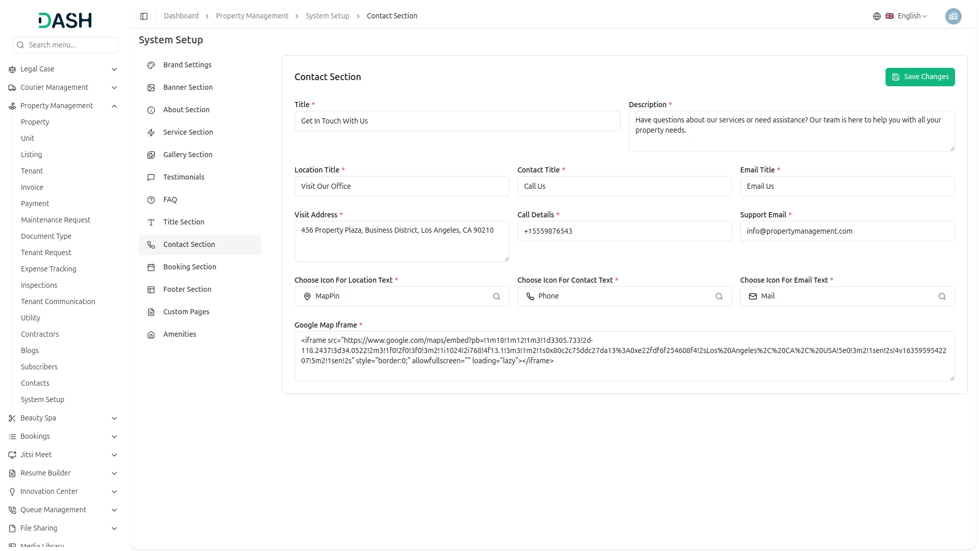Open the user avatar menu
Image resolution: width=980 pixels, height=551 pixels.
tap(952, 16)
